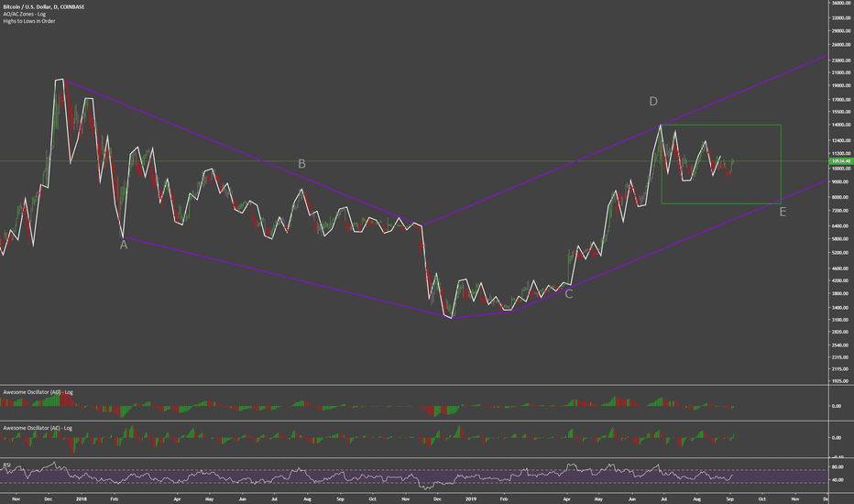Click the 2540.00 price scale label

(841, 345)
